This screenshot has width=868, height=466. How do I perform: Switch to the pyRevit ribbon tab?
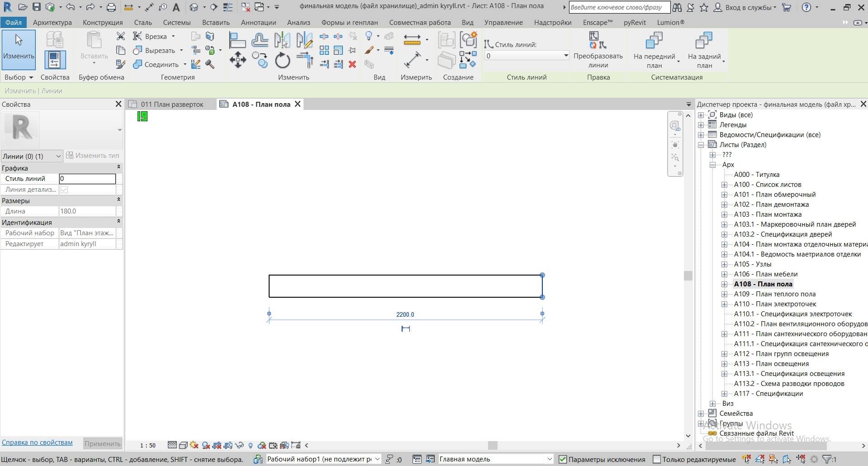(635, 22)
